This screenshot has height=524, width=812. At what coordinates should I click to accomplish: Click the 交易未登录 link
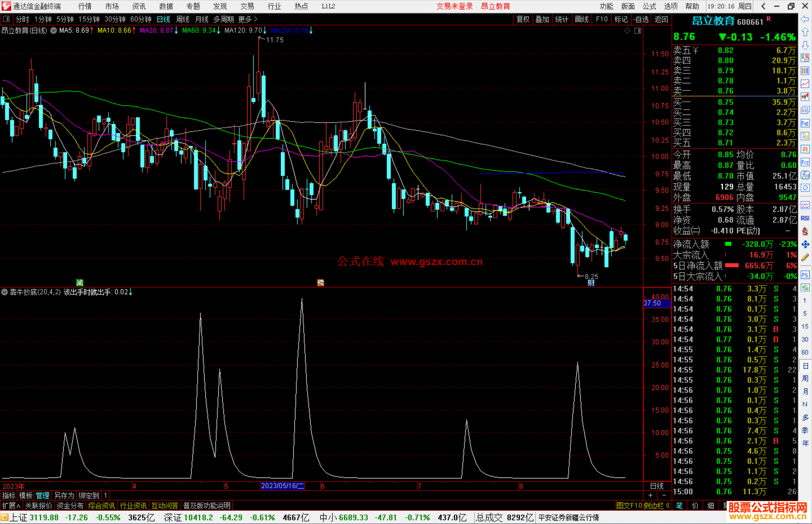(x=454, y=6)
